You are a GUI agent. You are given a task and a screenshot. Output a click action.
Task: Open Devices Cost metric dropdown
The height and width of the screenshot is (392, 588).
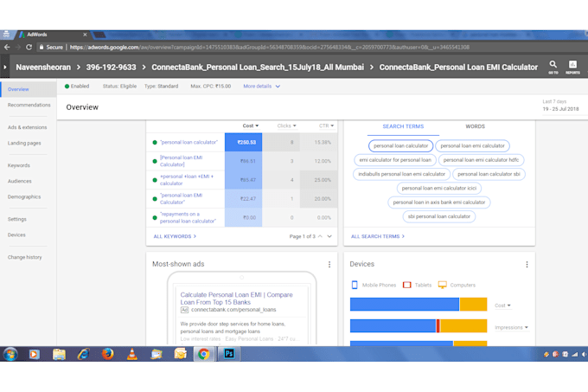click(x=502, y=305)
